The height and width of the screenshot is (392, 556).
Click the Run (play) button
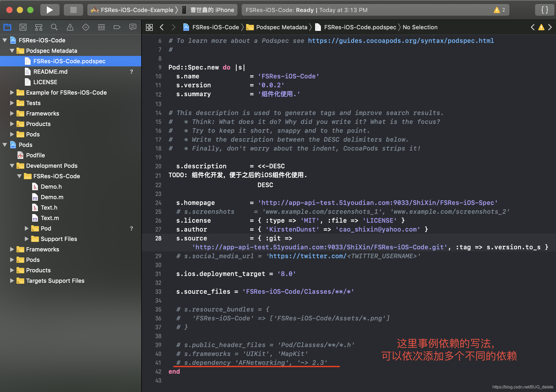pos(50,10)
